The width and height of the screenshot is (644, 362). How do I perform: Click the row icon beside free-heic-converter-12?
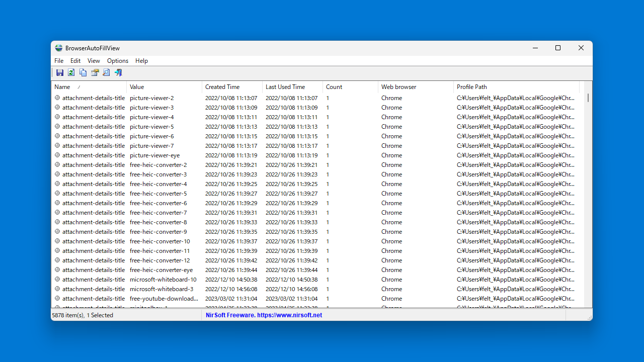click(57, 260)
